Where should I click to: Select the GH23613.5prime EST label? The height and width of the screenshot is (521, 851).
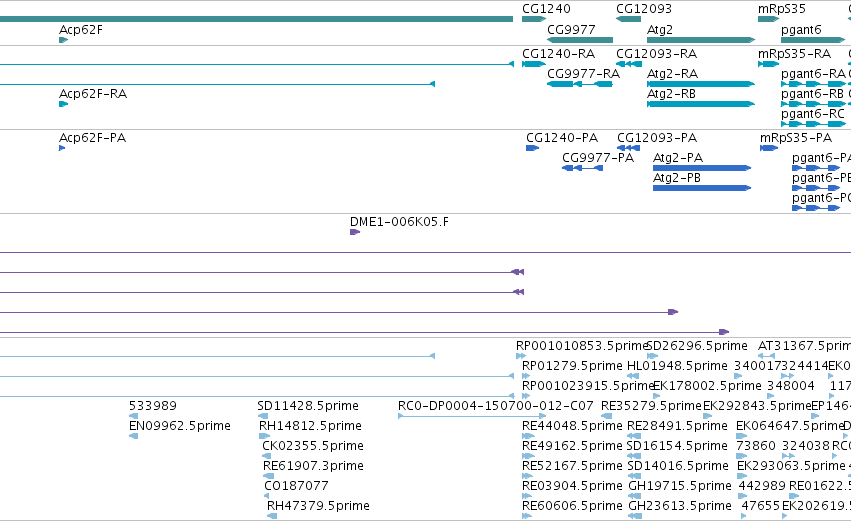[679, 506]
